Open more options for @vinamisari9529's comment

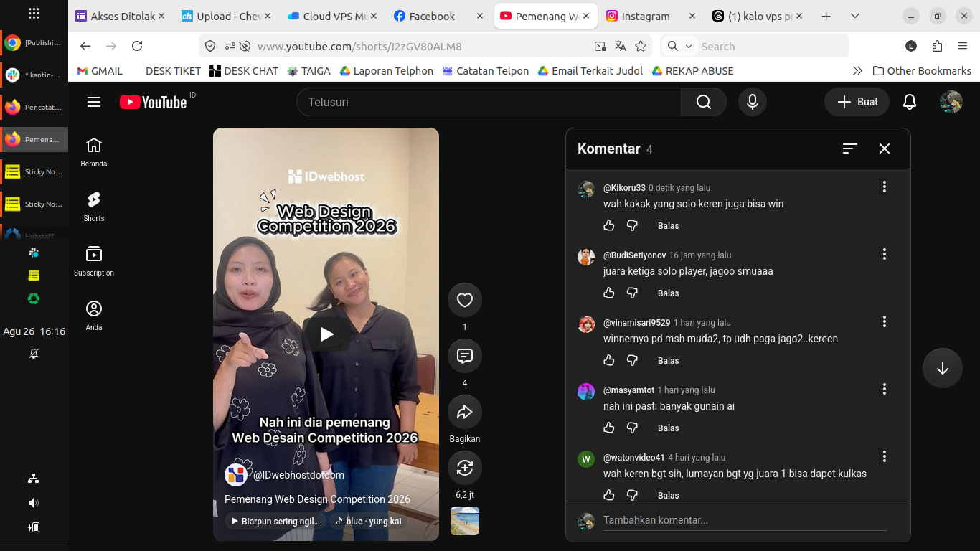[885, 321]
